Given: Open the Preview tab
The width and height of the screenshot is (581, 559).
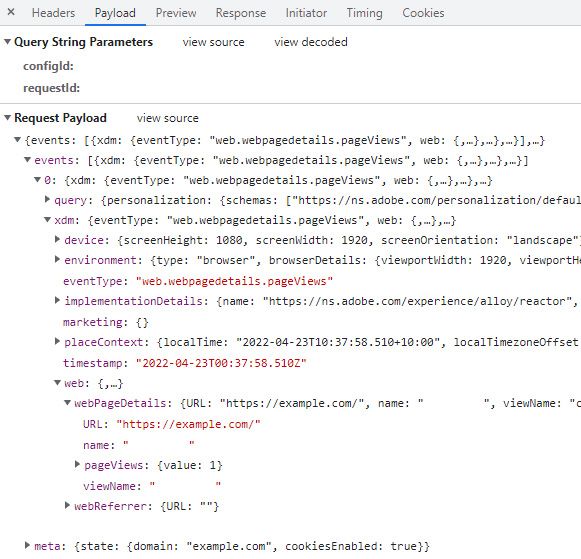Looking at the screenshot, I should coord(176,13).
